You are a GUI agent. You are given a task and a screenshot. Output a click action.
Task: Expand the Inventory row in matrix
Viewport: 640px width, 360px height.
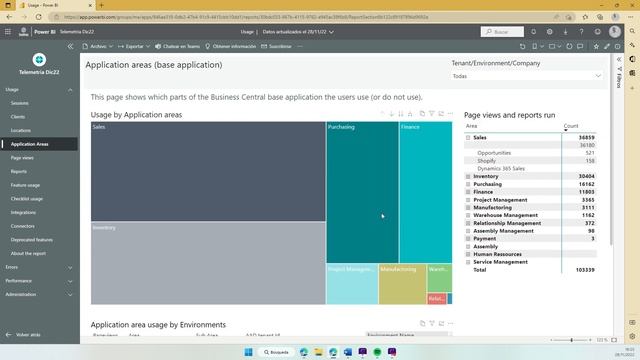click(x=468, y=176)
